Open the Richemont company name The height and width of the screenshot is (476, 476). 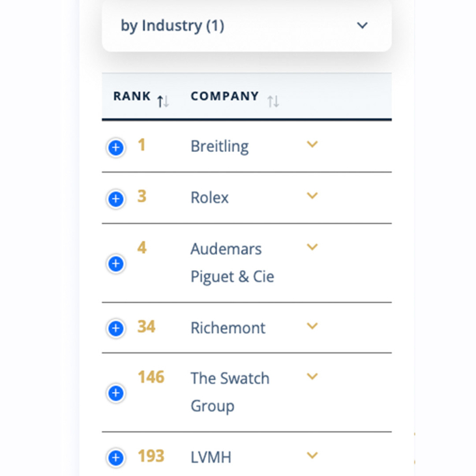[228, 328]
